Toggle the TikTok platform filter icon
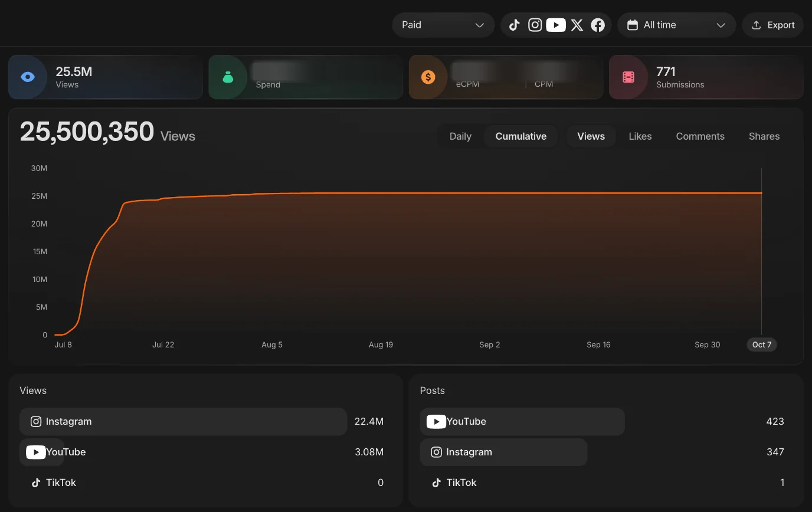Viewport: 812px width, 512px height. click(x=514, y=25)
